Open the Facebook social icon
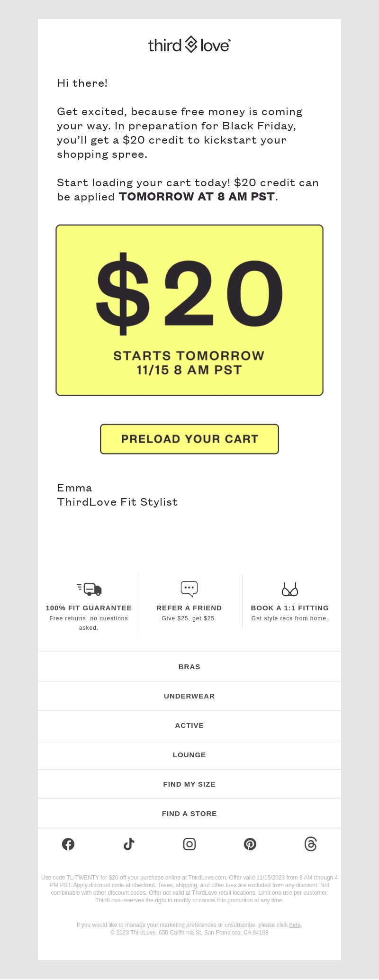379x980 pixels. tap(68, 844)
